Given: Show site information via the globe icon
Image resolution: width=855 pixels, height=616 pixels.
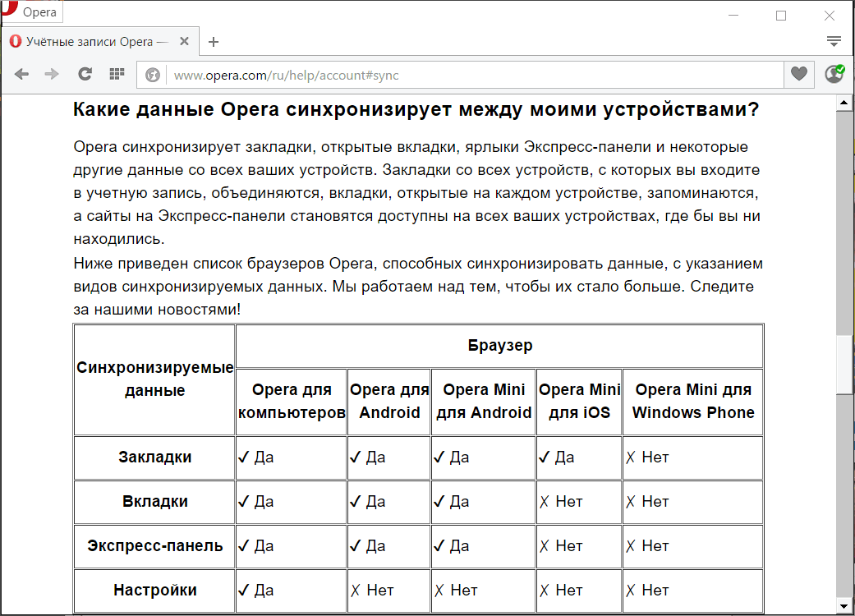Looking at the screenshot, I should point(153,75).
